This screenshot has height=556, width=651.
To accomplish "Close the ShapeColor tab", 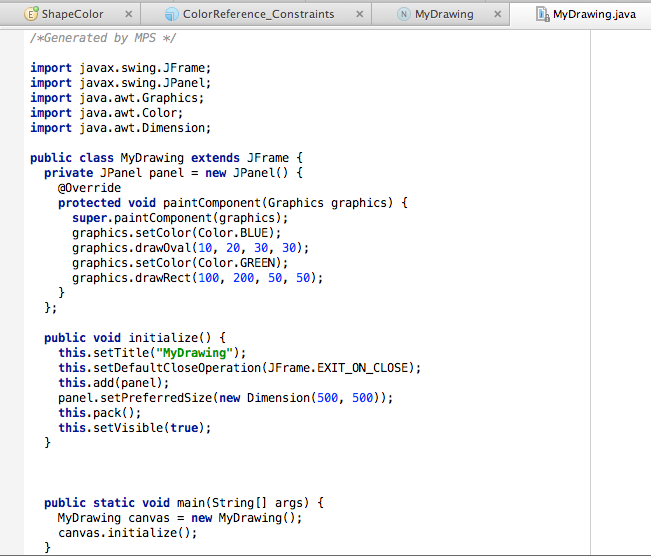I will (128, 15).
